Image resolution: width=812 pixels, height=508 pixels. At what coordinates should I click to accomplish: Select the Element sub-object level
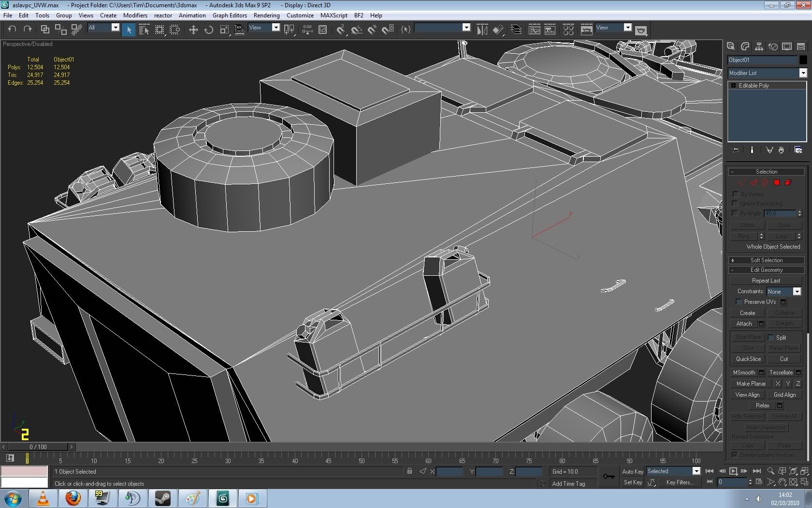click(x=788, y=182)
